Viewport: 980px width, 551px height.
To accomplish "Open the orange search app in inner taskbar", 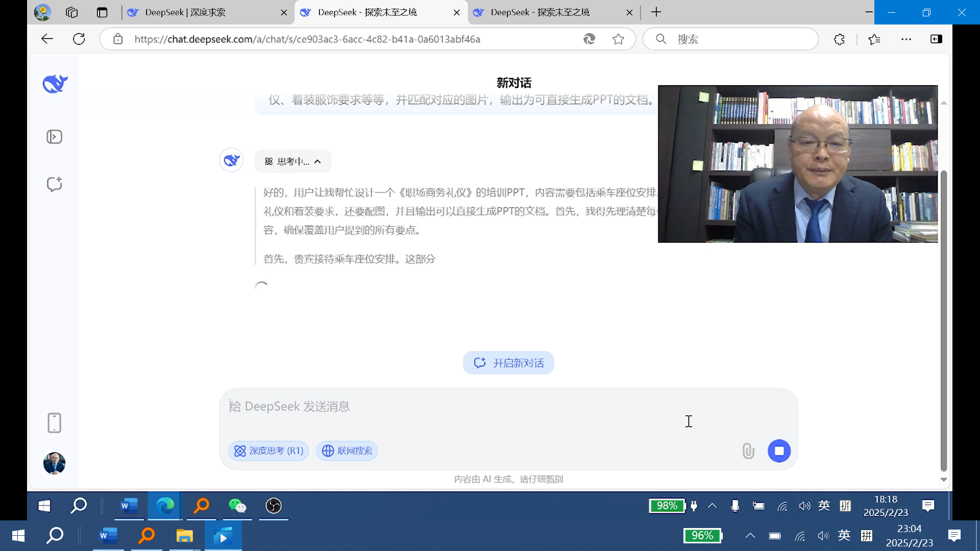I will coord(202,506).
